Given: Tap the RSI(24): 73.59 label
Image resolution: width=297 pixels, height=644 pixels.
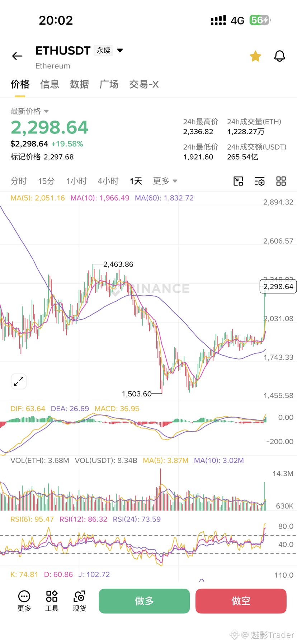Looking at the screenshot, I should (x=137, y=519).
